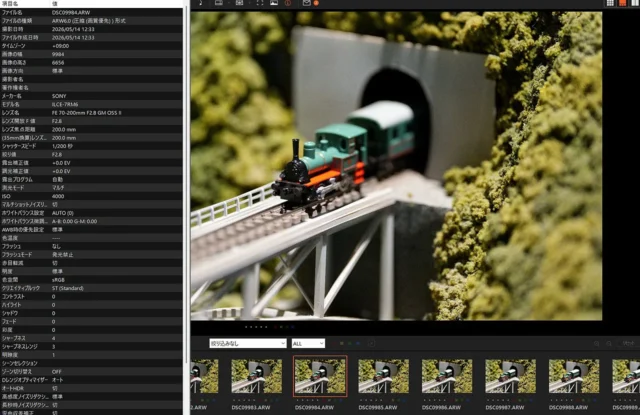
Task: Select thumbnail DSC09987.ARW in filmstrip
Action: [x=510, y=376]
